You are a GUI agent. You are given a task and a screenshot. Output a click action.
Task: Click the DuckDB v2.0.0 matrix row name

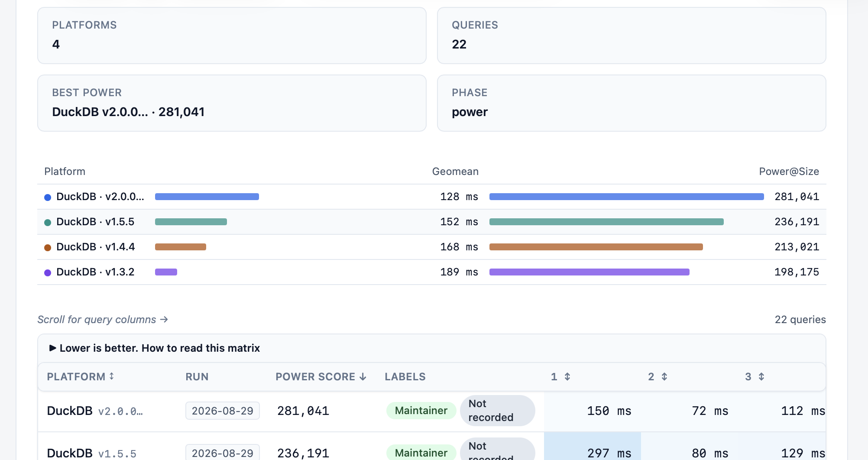[x=95, y=411]
